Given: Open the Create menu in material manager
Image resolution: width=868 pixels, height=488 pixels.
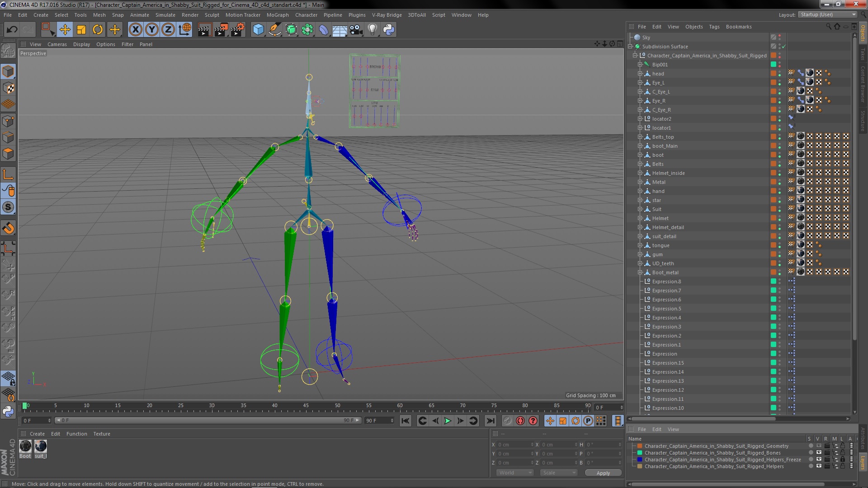Looking at the screenshot, I should point(37,434).
